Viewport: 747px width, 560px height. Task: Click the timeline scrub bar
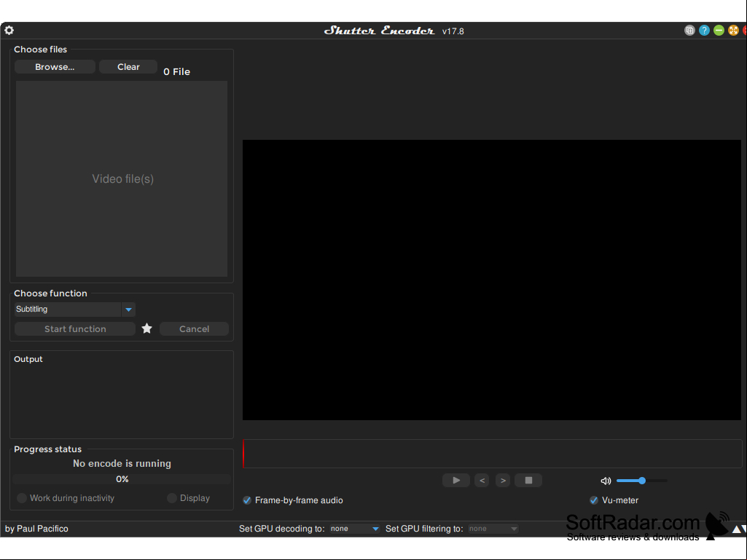(x=492, y=454)
